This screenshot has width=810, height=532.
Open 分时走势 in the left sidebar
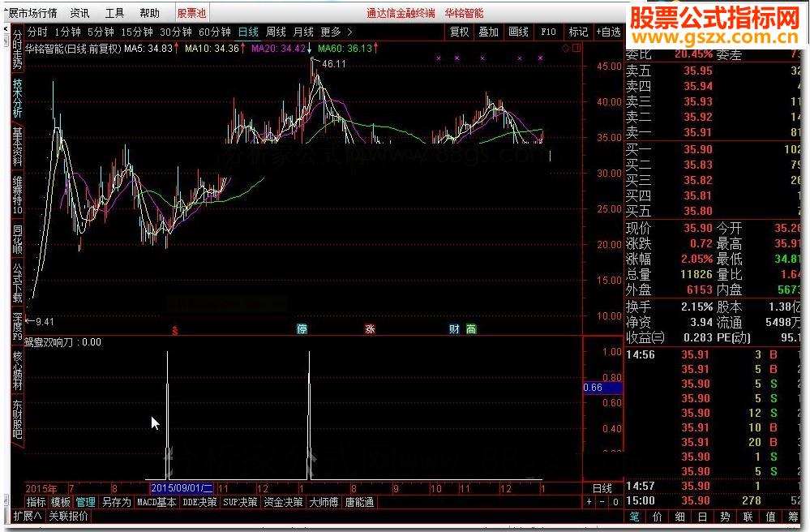pyautogui.click(x=17, y=49)
